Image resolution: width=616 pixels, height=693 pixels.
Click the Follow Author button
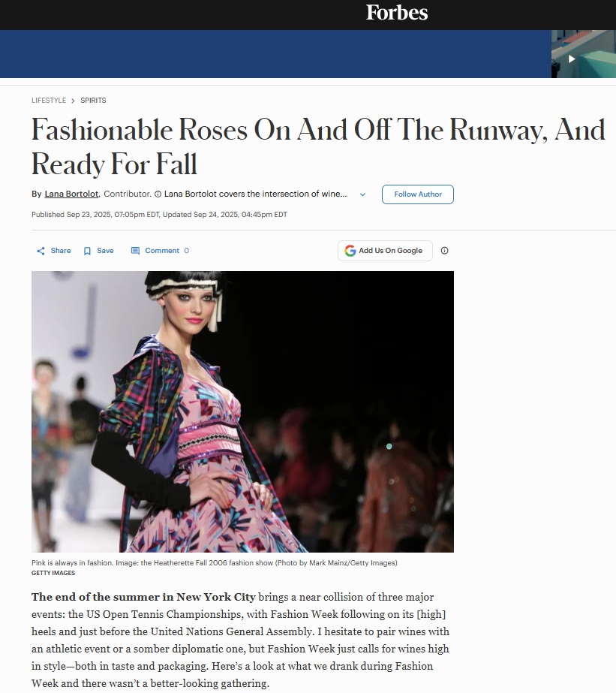[x=418, y=194]
